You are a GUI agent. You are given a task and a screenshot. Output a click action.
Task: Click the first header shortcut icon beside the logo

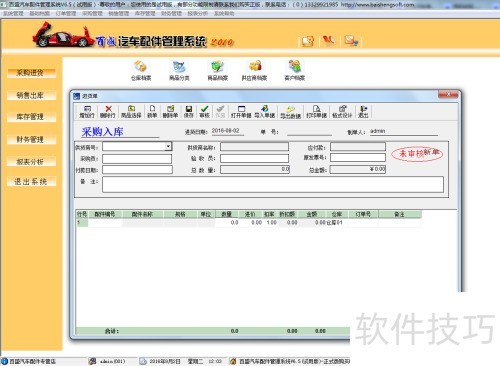[308, 41]
